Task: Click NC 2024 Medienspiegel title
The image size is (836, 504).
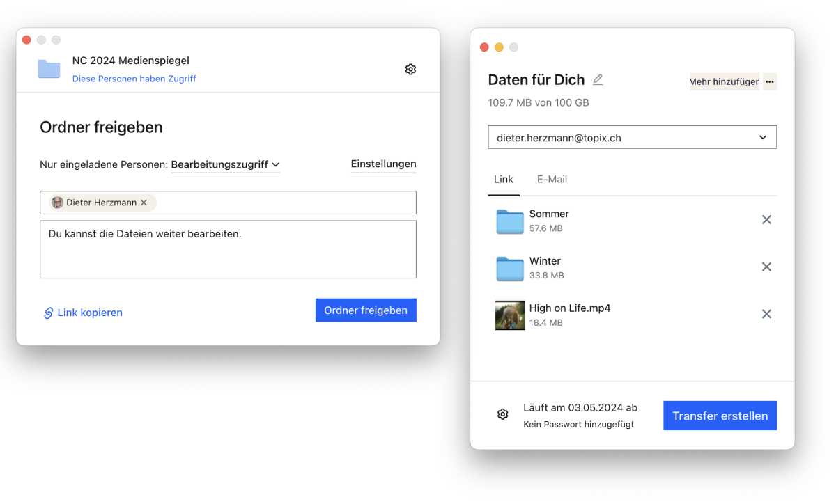Action: 131,61
